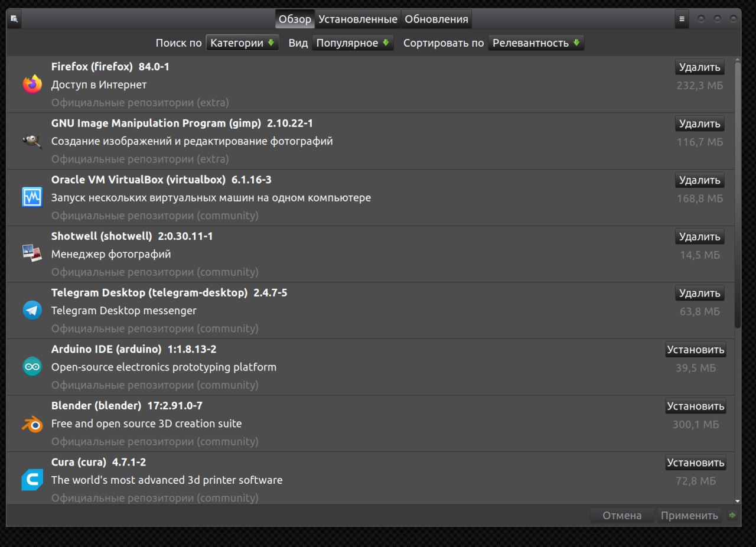Click the 14,5 МБ size of Shotwell
This screenshot has height=547, width=756.
click(x=700, y=255)
